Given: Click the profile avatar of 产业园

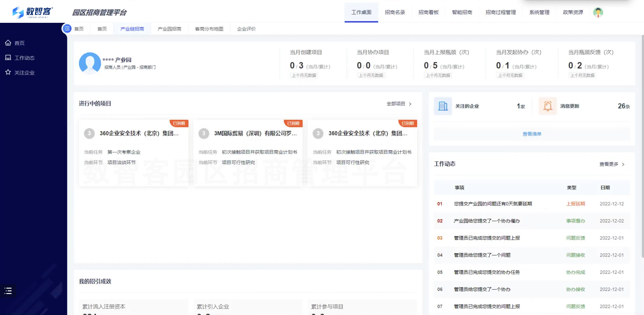Looking at the screenshot, I should 90,63.
